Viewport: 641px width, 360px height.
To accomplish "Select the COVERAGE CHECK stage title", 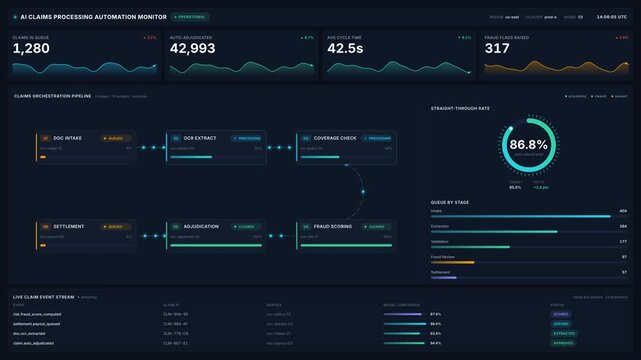I will tap(335, 138).
